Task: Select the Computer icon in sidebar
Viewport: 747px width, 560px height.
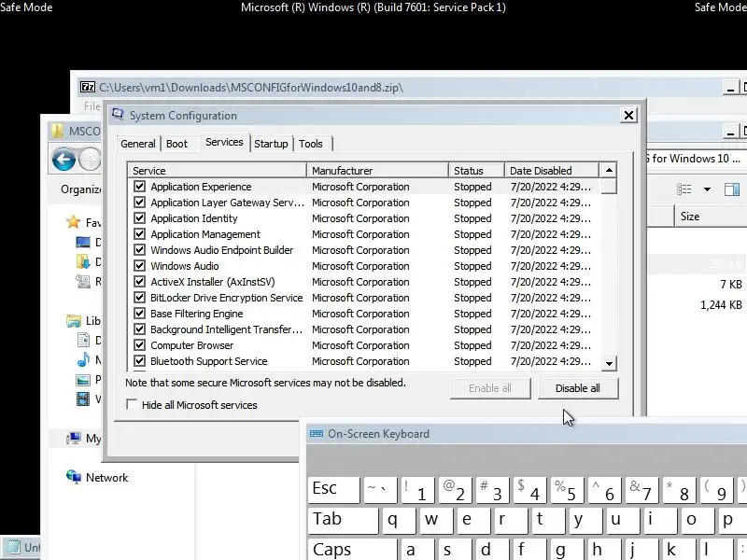Action: [x=74, y=438]
